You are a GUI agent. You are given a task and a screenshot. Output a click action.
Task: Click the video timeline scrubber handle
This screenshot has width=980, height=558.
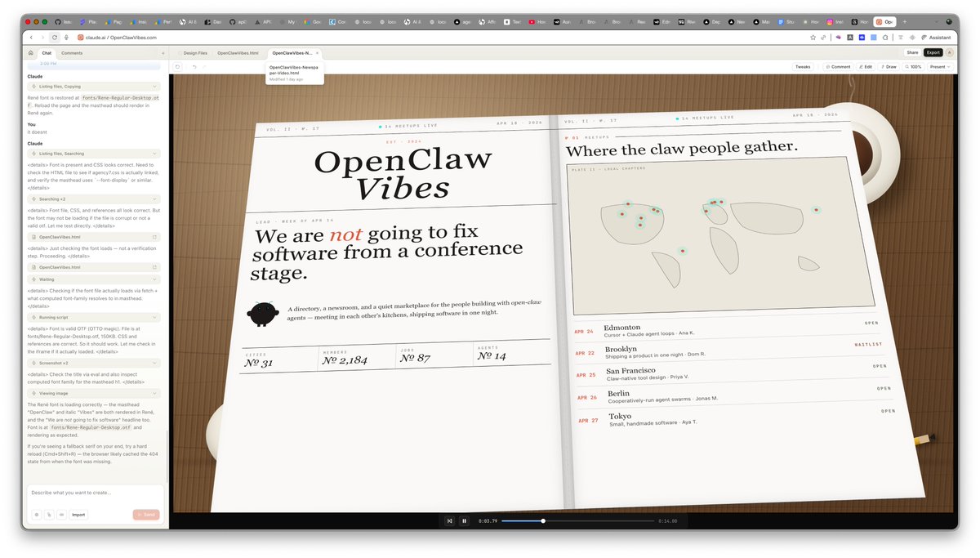click(543, 520)
